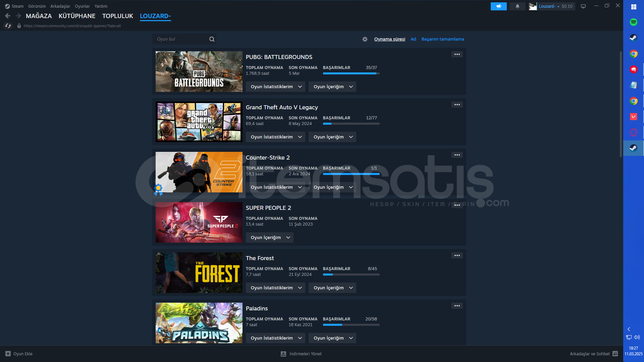Open notifications bell icon
644x362 pixels.
pyautogui.click(x=517, y=6)
